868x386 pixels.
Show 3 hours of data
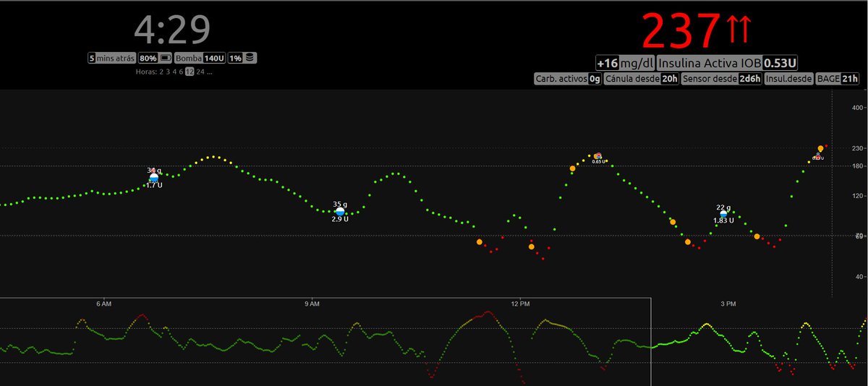(x=168, y=72)
